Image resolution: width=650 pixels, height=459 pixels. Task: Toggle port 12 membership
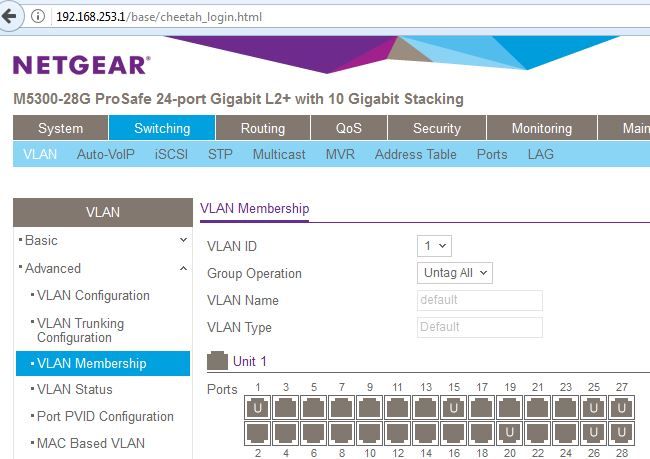pos(398,432)
